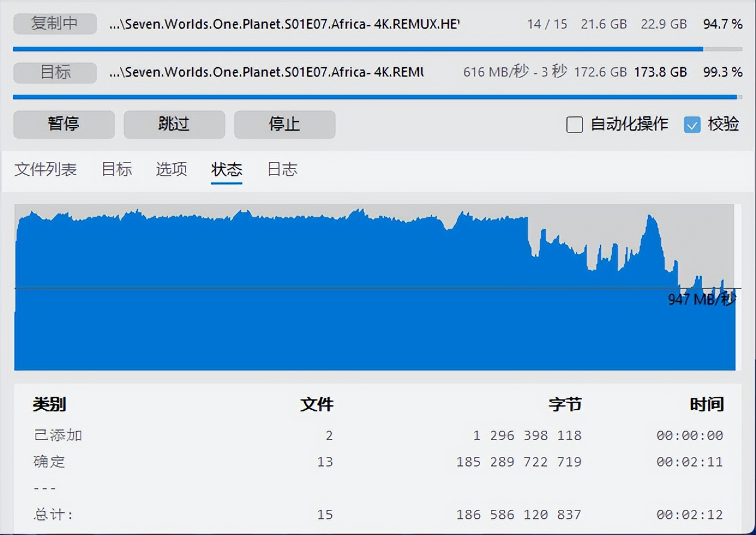Click the source file path text
This screenshot has width=756, height=535.
[284, 25]
